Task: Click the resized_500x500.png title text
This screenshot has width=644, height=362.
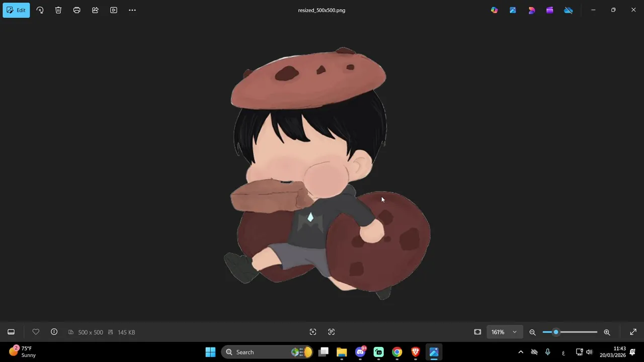Action: tap(321, 10)
